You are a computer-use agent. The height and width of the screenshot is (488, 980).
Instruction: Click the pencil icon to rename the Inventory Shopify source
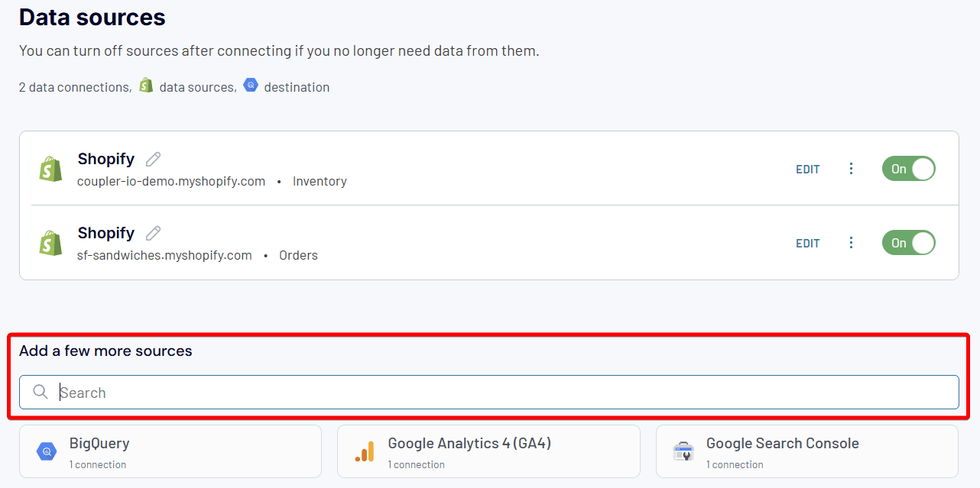(152, 158)
